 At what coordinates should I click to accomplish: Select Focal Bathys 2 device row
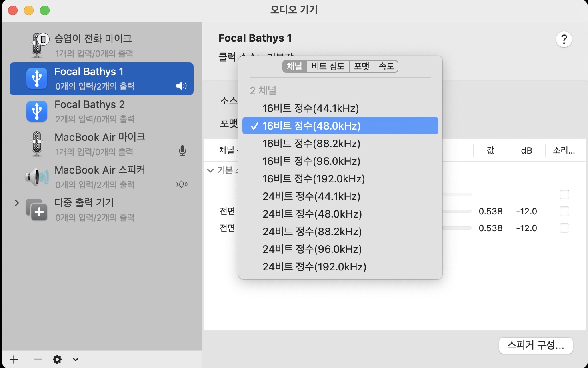(x=102, y=111)
